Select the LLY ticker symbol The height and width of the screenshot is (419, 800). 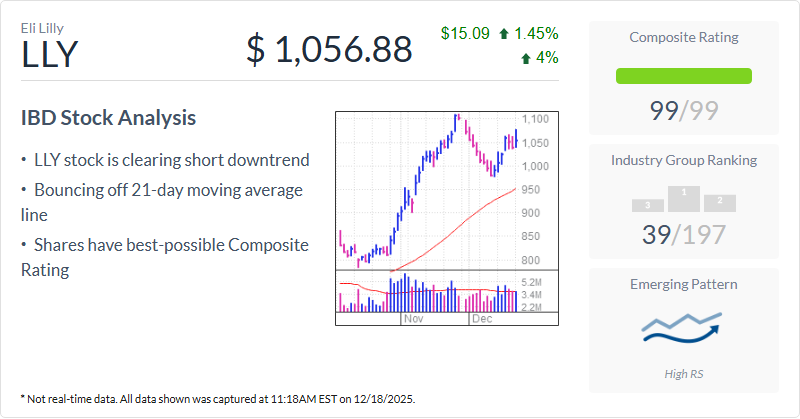49,55
